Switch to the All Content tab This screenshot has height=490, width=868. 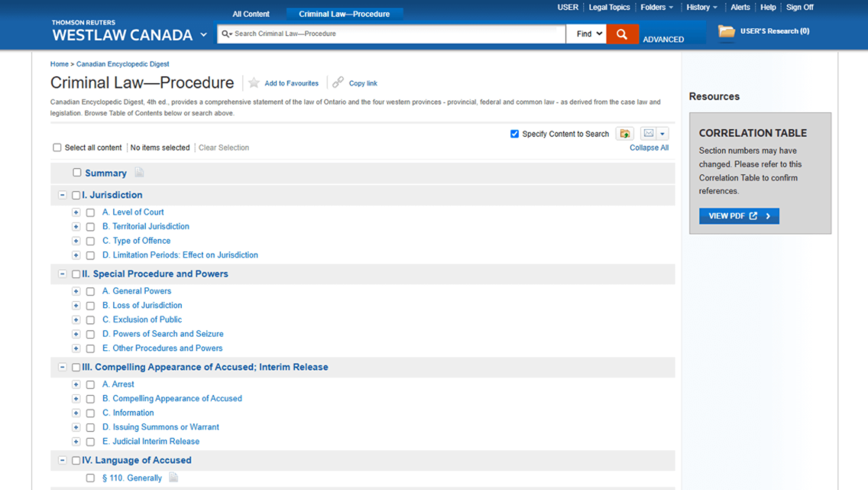[x=251, y=13]
